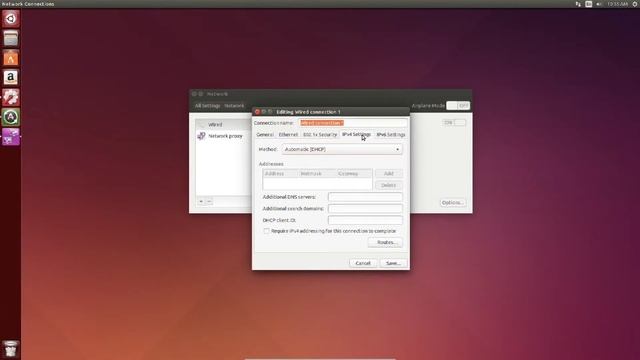This screenshot has width=640, height=360.
Task: Click the DHCP client ID field
Action: coord(365,220)
